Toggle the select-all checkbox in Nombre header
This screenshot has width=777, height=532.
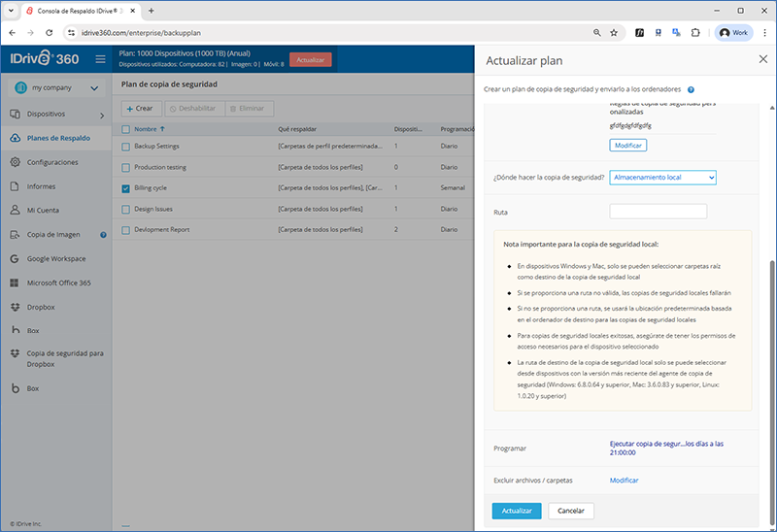click(125, 128)
